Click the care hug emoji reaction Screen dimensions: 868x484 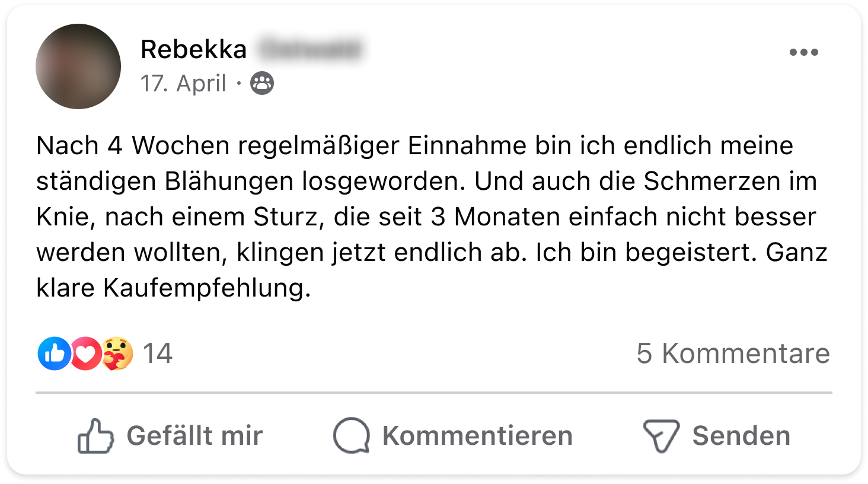pos(117,354)
